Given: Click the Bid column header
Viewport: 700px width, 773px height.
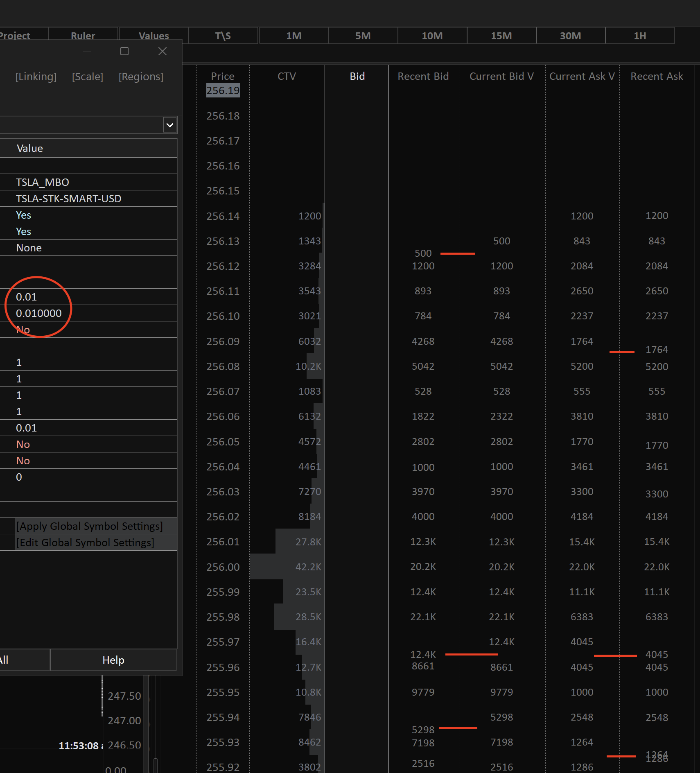Looking at the screenshot, I should pos(357,76).
